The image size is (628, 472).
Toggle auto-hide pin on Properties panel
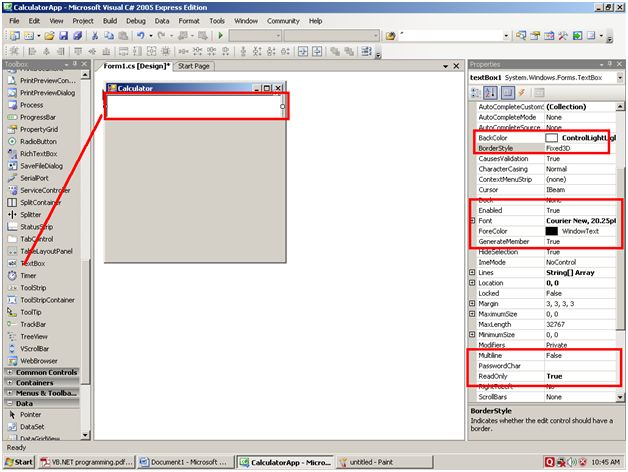(610, 64)
